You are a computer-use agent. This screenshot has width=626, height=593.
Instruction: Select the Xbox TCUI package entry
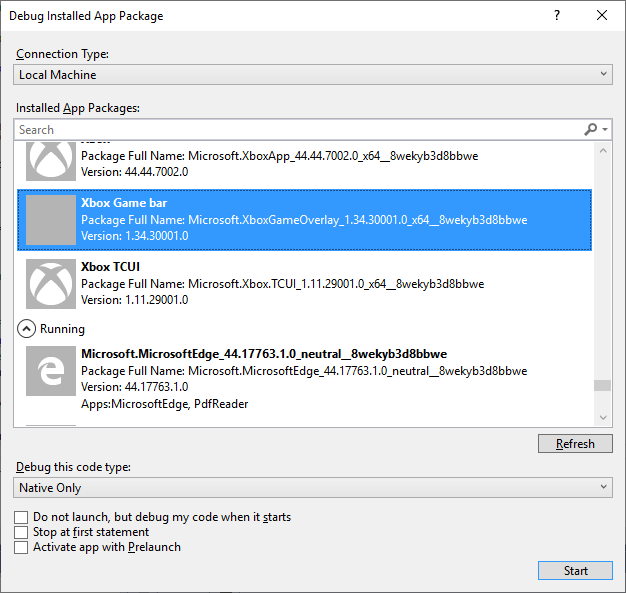[300, 283]
